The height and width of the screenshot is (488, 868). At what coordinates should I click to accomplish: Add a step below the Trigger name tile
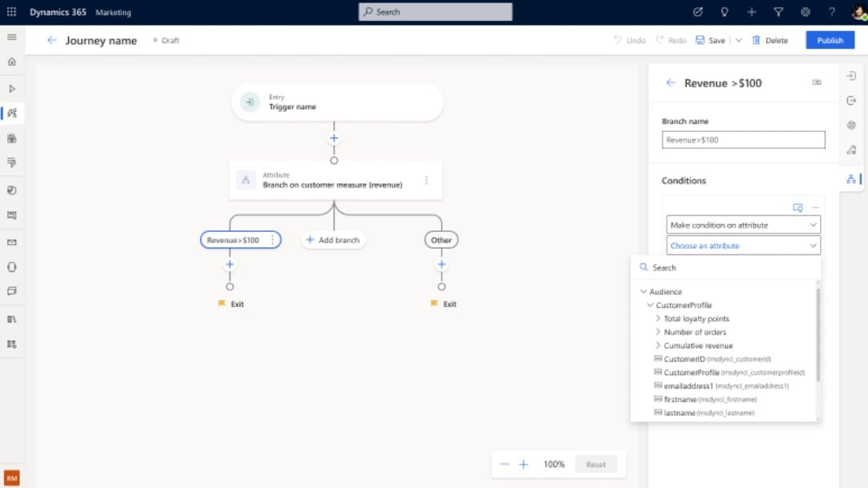click(x=334, y=138)
